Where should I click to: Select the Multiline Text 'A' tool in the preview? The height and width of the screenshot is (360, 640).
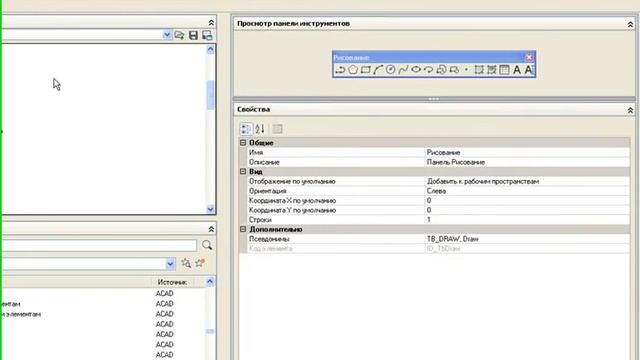[x=517, y=70]
